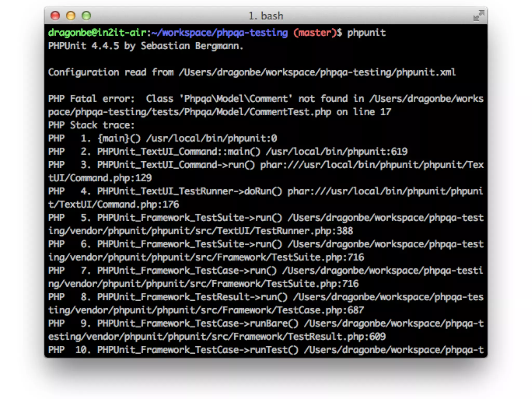Click the '(master)' branch indicator
The width and height of the screenshot is (532, 399).
click(x=315, y=33)
